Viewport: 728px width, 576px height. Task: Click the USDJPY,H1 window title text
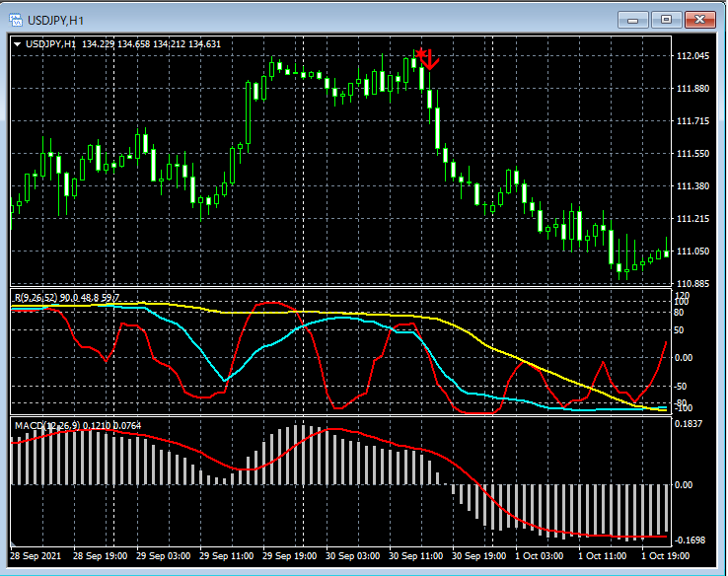55,21
